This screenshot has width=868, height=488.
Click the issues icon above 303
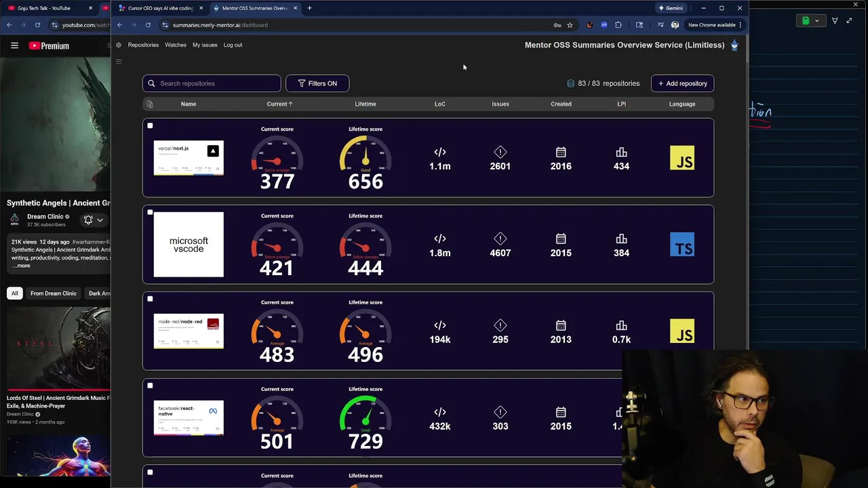(x=500, y=412)
